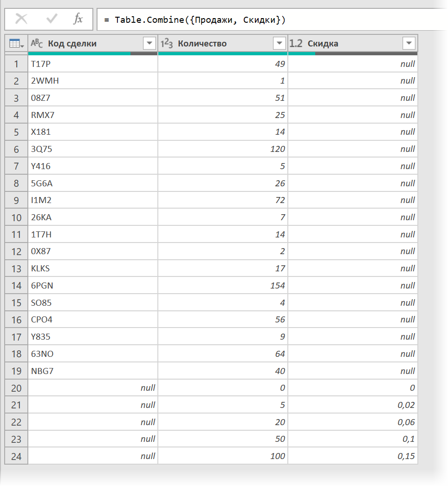Open filter dropdown for Количество column
448x486 pixels.
click(x=279, y=43)
